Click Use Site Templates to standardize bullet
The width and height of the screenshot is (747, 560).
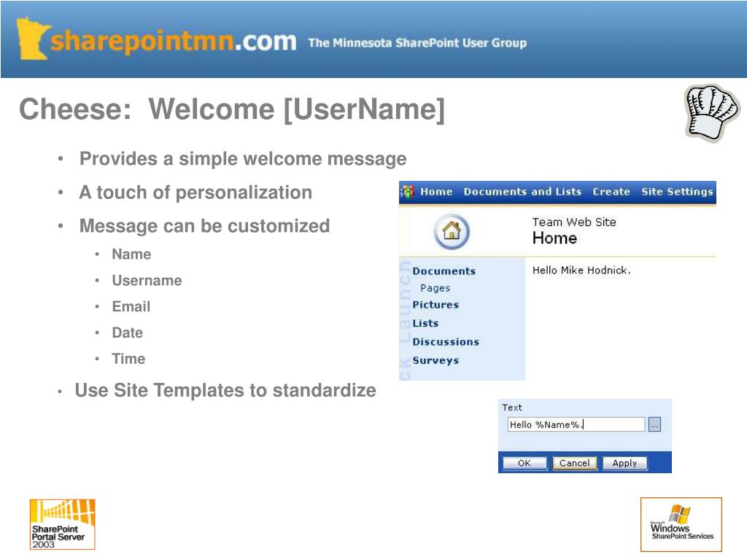click(x=225, y=391)
